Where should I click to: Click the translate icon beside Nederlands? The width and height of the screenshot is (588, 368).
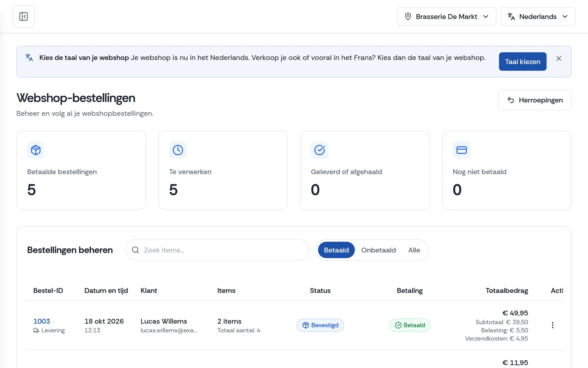511,17
